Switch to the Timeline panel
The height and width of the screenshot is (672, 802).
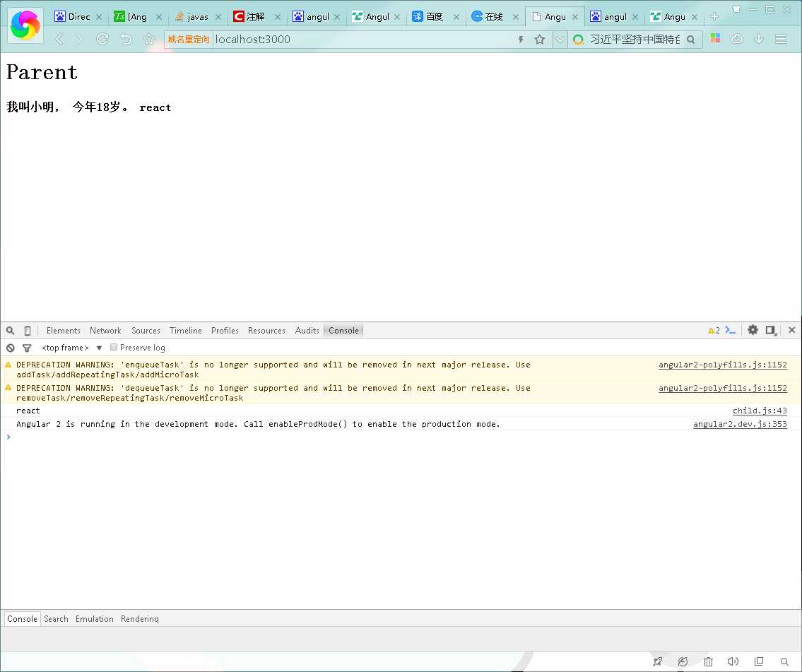pos(186,331)
